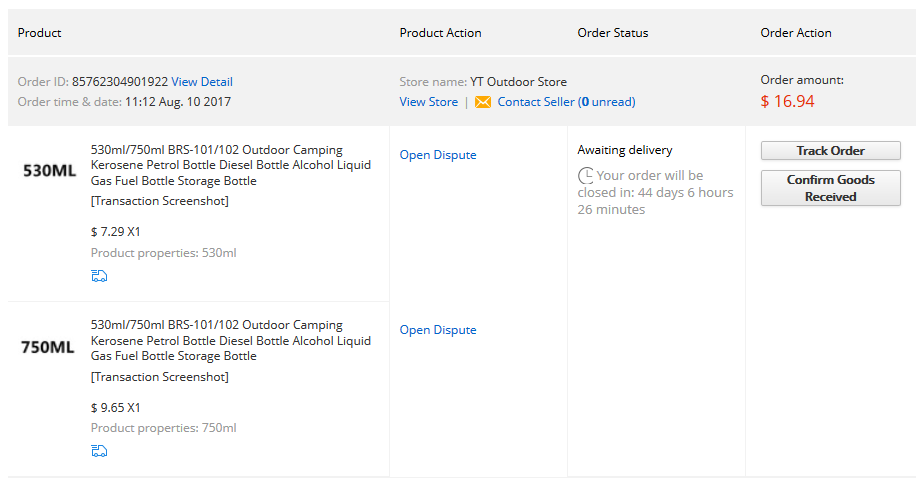Image resolution: width=923 pixels, height=478 pixels.
Task: Click the Order Status column header
Action: (613, 33)
